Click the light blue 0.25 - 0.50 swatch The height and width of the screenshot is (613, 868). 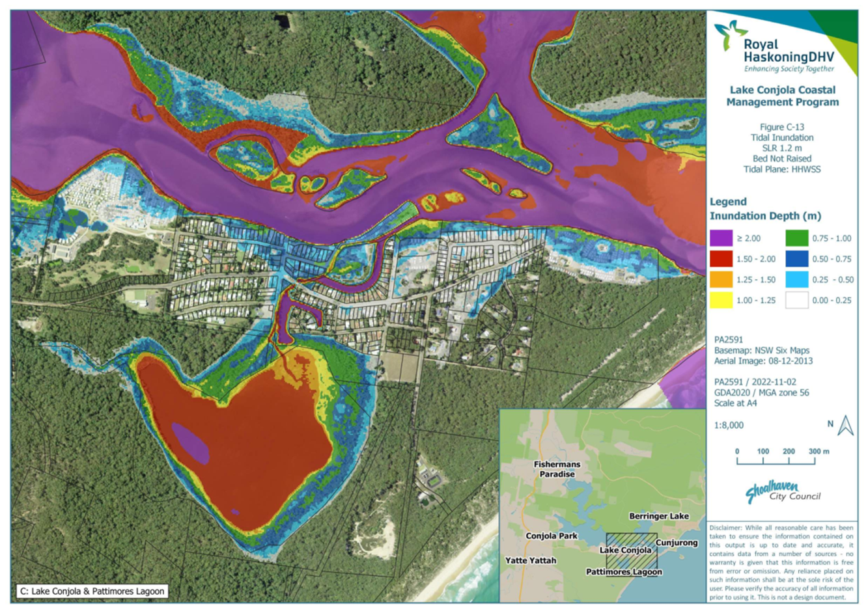coord(796,280)
